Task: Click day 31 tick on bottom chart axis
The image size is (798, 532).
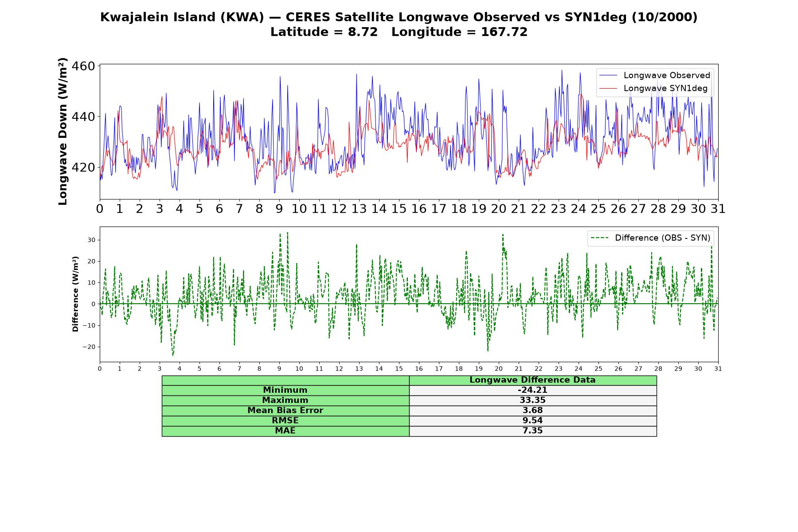Action: [718, 369]
